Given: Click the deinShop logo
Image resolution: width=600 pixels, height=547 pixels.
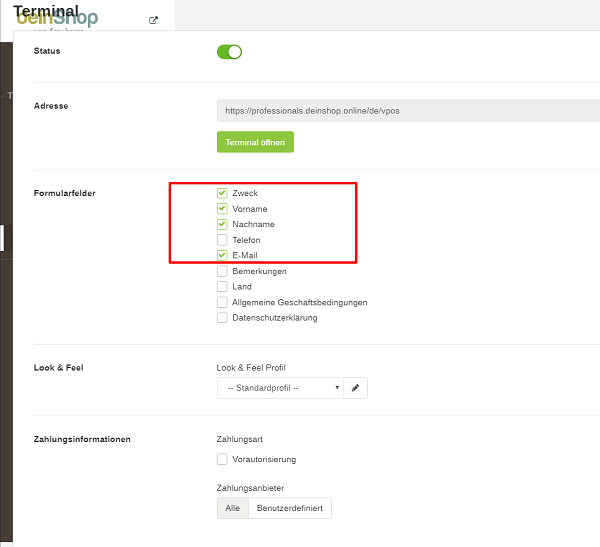Looking at the screenshot, I should (57, 18).
